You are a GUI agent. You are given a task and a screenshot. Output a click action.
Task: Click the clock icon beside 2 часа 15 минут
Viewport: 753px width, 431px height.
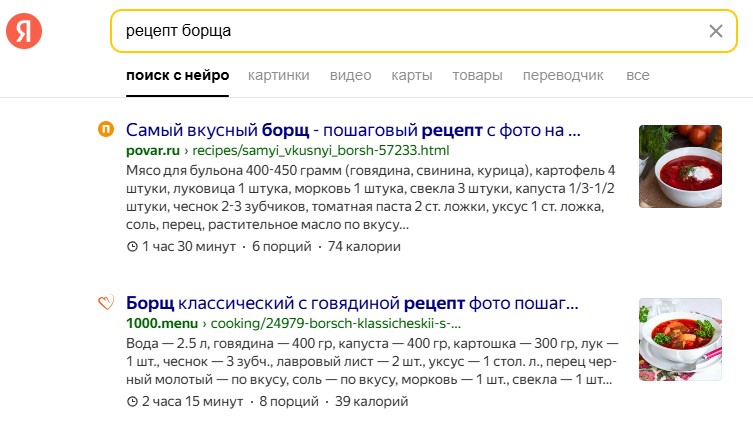click(x=132, y=401)
